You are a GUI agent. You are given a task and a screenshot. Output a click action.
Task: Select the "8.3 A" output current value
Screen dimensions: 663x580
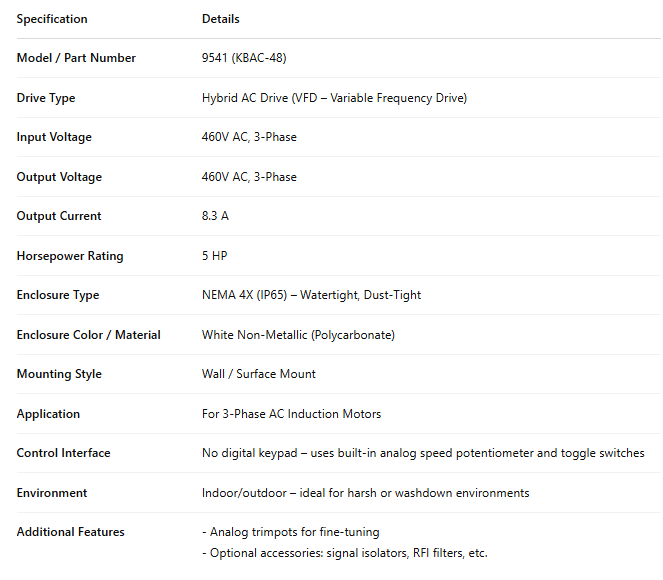click(x=215, y=216)
